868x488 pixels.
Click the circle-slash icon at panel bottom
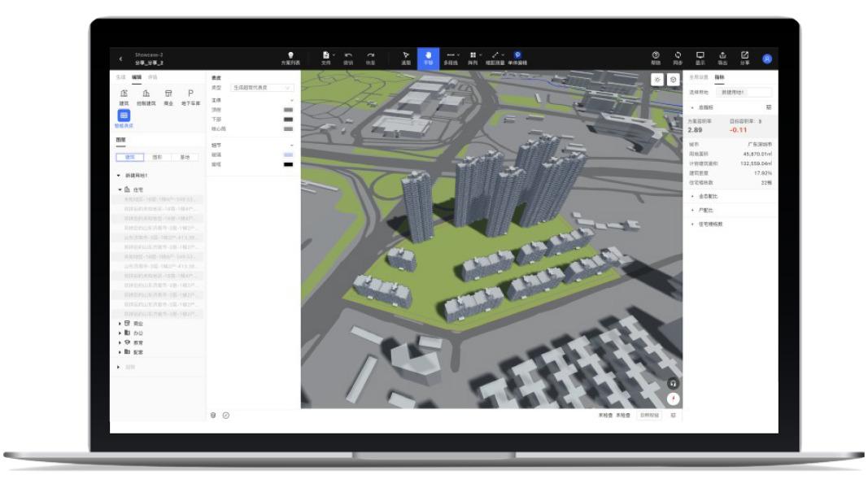coord(226,415)
